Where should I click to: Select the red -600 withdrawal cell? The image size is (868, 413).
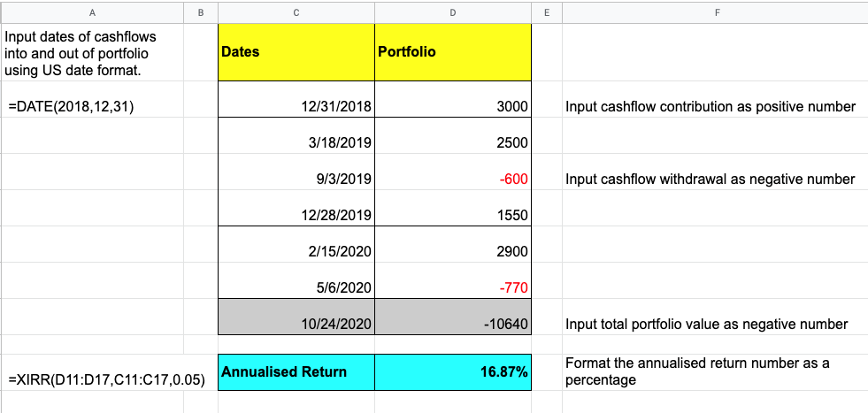(x=453, y=180)
